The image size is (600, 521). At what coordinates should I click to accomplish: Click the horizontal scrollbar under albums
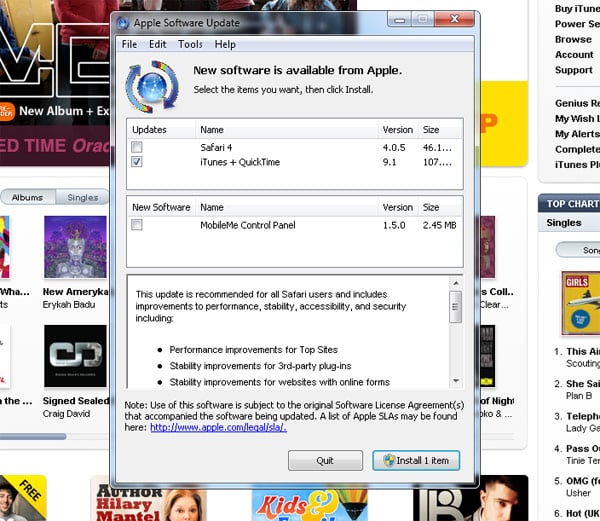click(x=33, y=436)
